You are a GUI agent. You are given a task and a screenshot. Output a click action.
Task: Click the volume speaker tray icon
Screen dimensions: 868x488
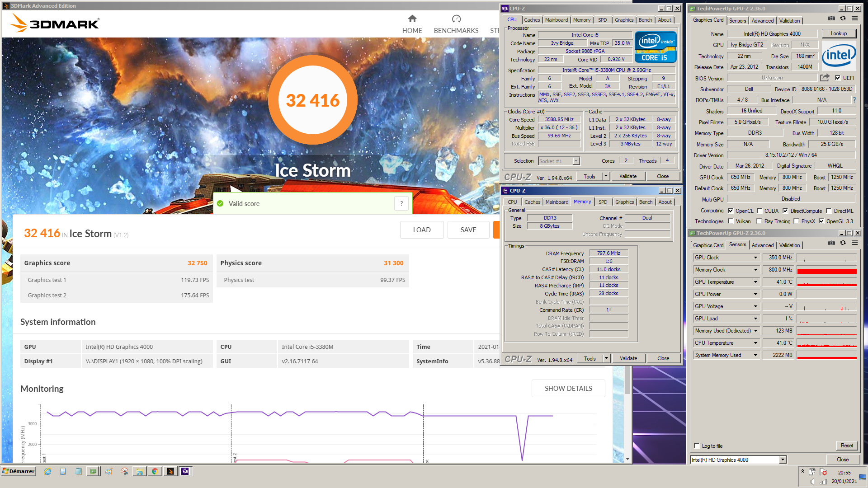point(812,482)
